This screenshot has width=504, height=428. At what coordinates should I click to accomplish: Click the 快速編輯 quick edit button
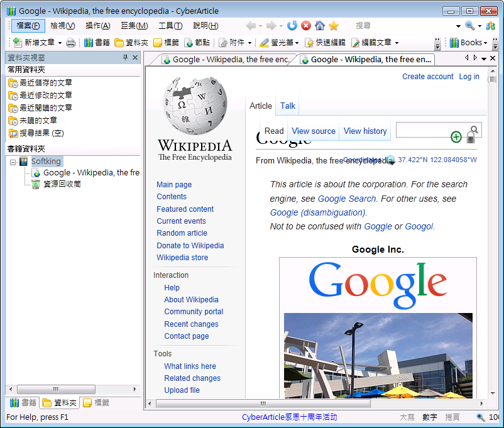325,43
